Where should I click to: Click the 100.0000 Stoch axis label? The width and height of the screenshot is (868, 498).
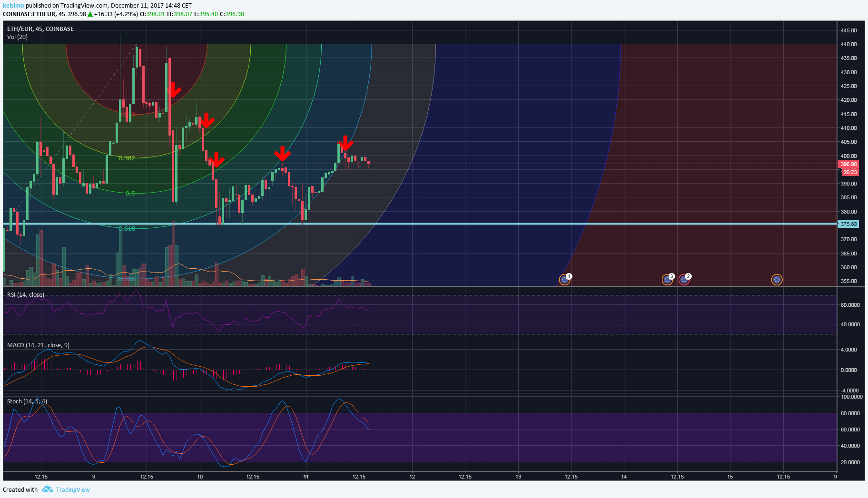click(851, 397)
